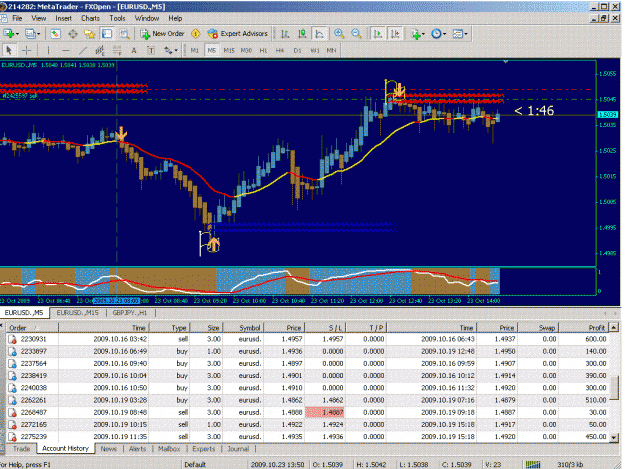
Task: Open the Journal terminal tab
Action: click(x=238, y=449)
